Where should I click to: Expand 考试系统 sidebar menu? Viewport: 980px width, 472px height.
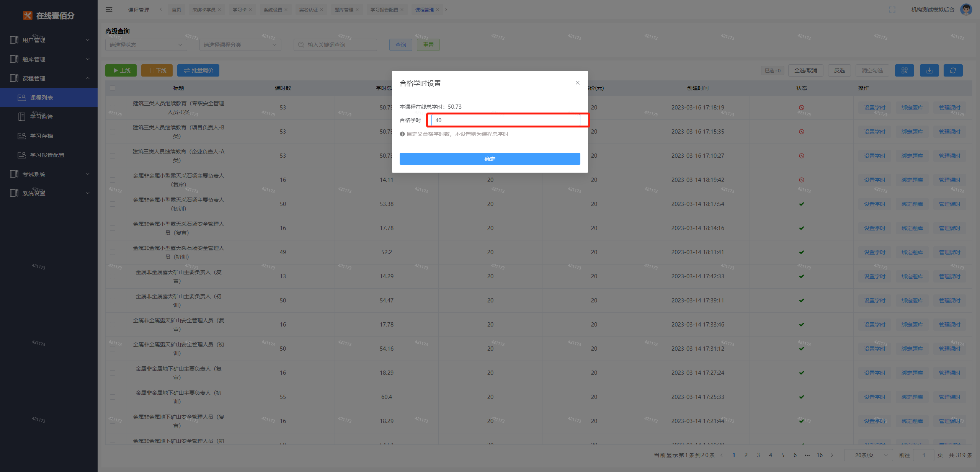point(49,174)
